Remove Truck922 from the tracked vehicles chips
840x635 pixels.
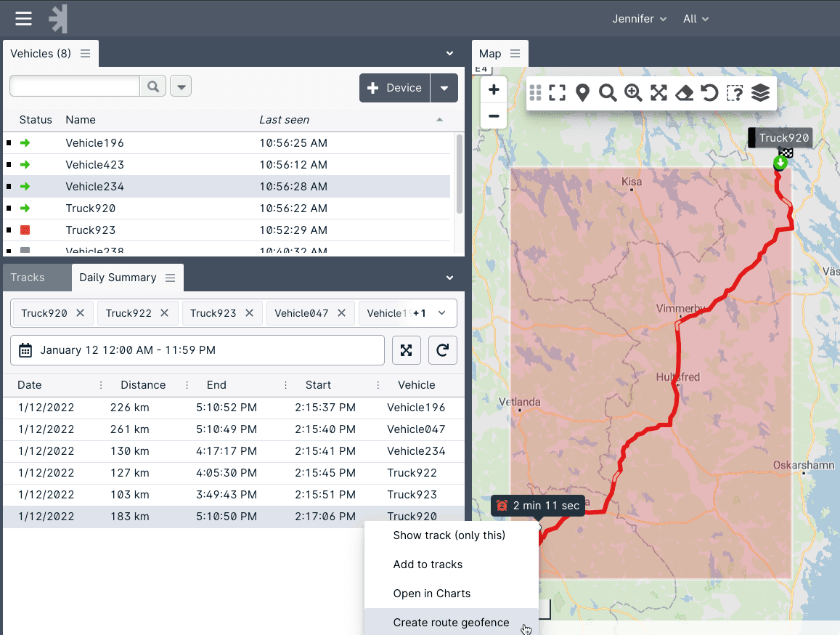point(164,312)
